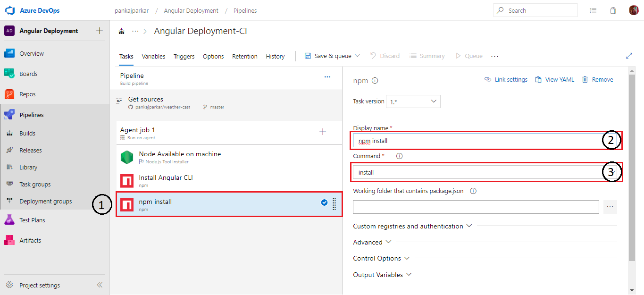Click the Working folder input field
The height and width of the screenshot is (295, 644).
(x=476, y=207)
